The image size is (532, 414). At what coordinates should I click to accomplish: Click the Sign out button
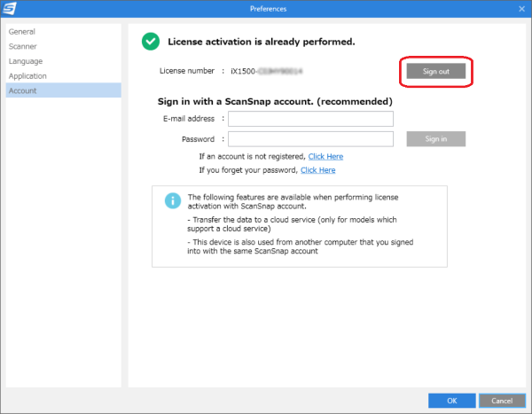coord(436,71)
